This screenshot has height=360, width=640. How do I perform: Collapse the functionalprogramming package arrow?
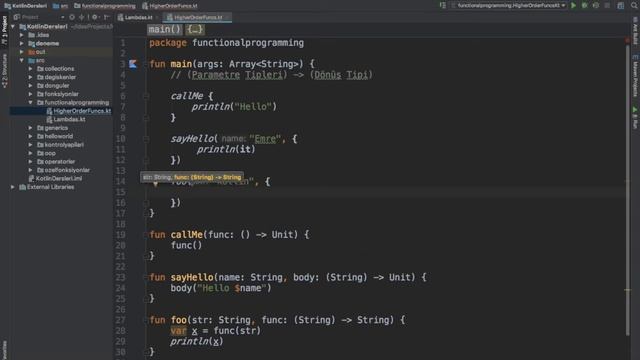click(x=31, y=102)
